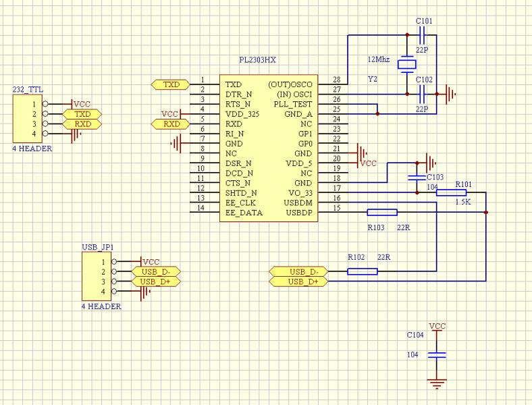The height and width of the screenshot is (405, 532).
Task: Click the C103 capacitor symbol
Action: [413, 176]
